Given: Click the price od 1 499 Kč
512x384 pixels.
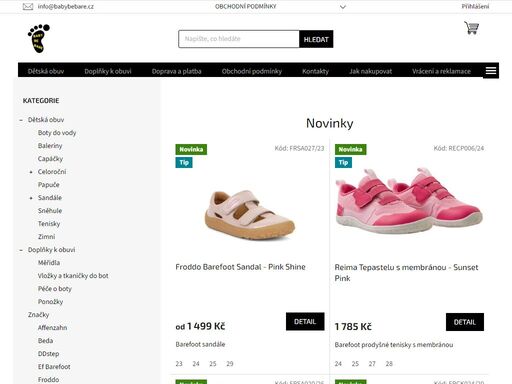Looking at the screenshot, I should coord(200,326).
